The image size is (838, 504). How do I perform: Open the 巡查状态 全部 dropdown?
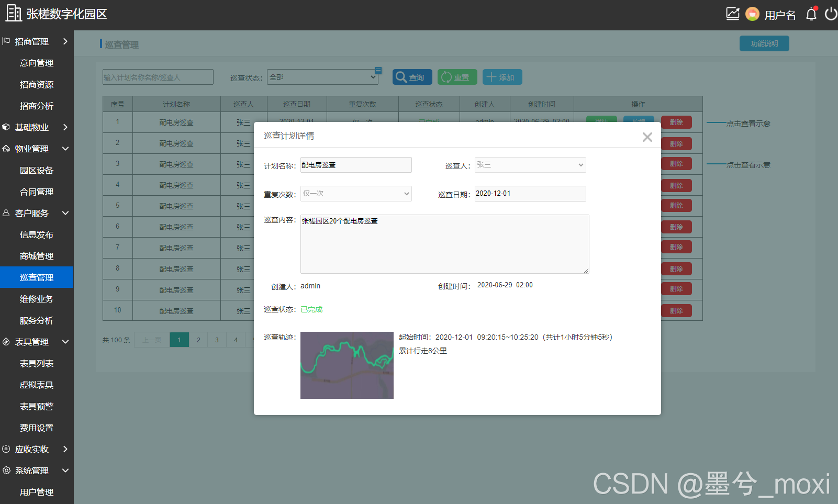coord(323,77)
